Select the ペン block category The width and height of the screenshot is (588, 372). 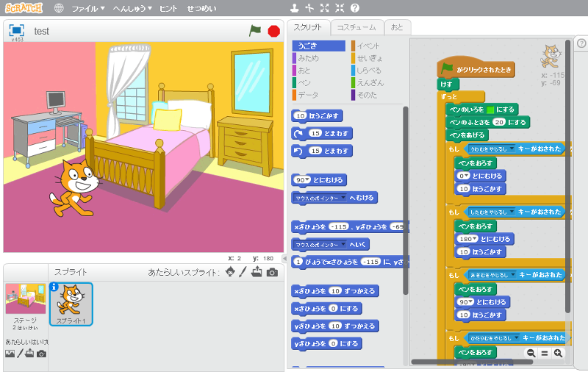tap(304, 82)
